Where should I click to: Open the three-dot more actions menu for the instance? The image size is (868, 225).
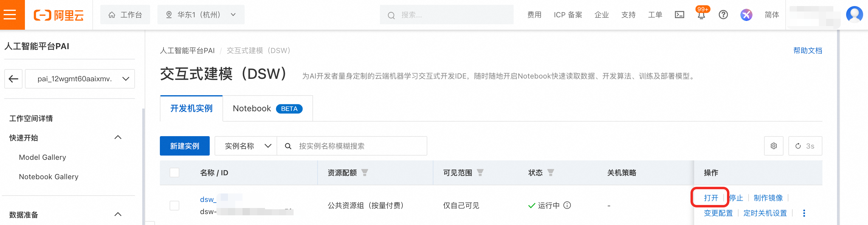pos(804,213)
